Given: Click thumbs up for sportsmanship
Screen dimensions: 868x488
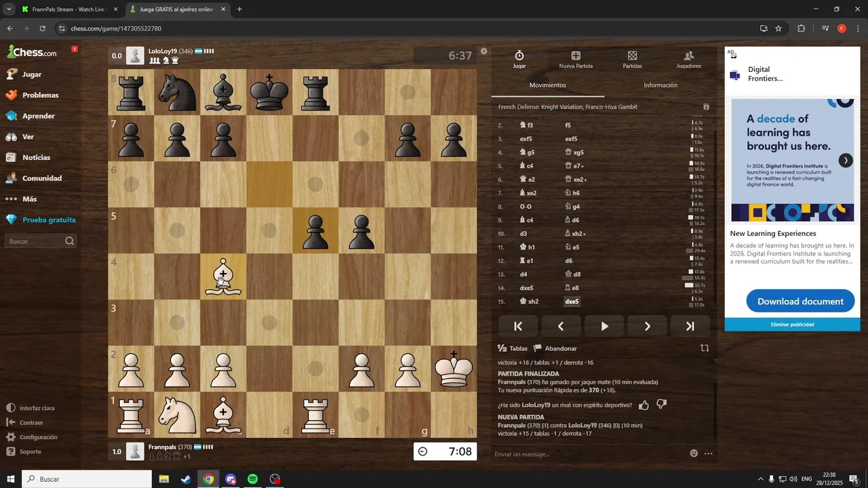Looking at the screenshot, I should click(644, 405).
